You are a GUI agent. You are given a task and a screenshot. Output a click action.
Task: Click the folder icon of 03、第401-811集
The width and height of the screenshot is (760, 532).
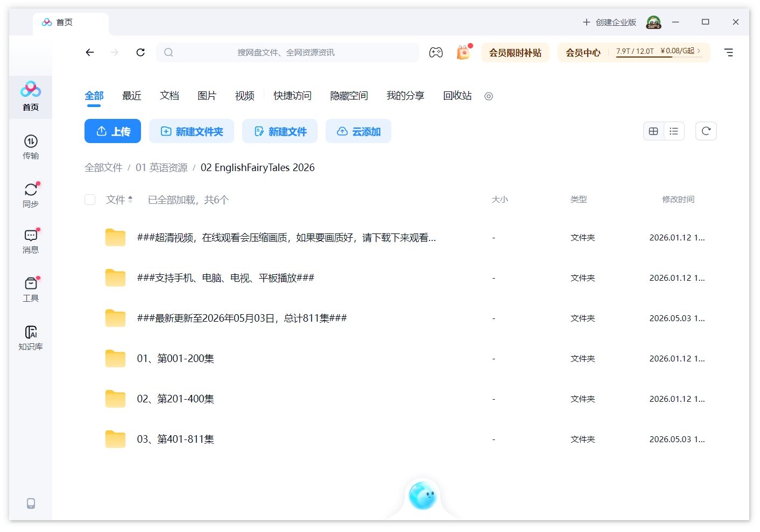click(115, 439)
